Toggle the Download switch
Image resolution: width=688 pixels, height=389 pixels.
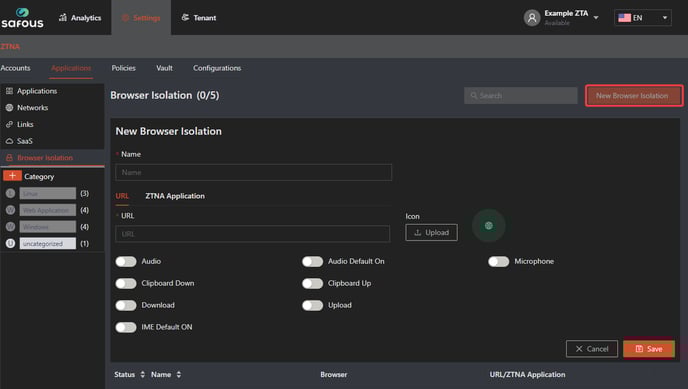point(126,305)
